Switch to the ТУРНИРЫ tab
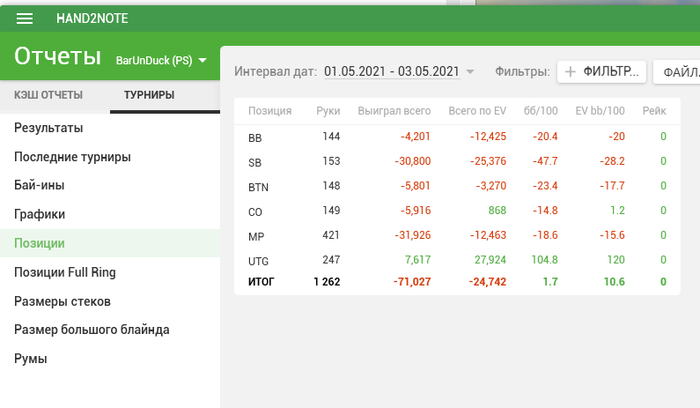700x408 pixels. [x=149, y=95]
